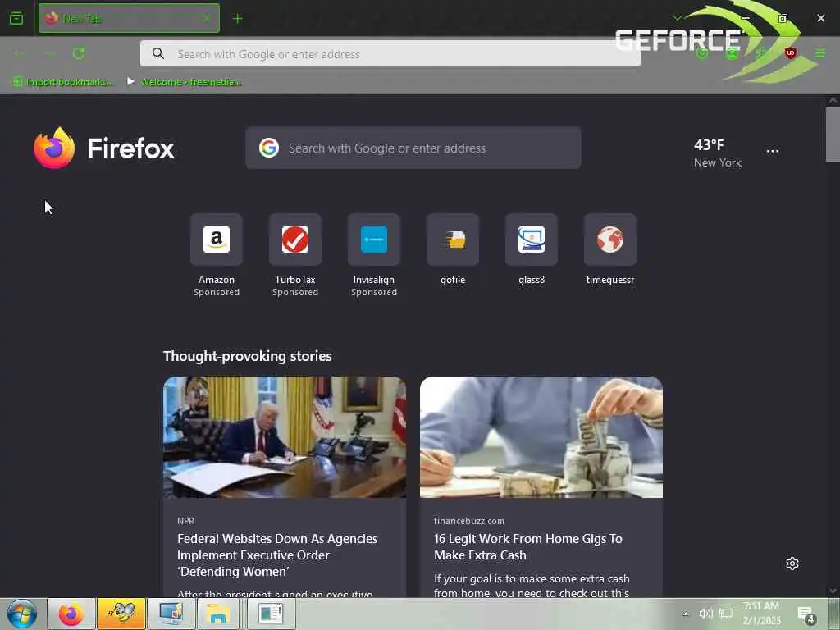840x630 pixels.
Task: Open the bee app in taskbar
Action: [121, 614]
